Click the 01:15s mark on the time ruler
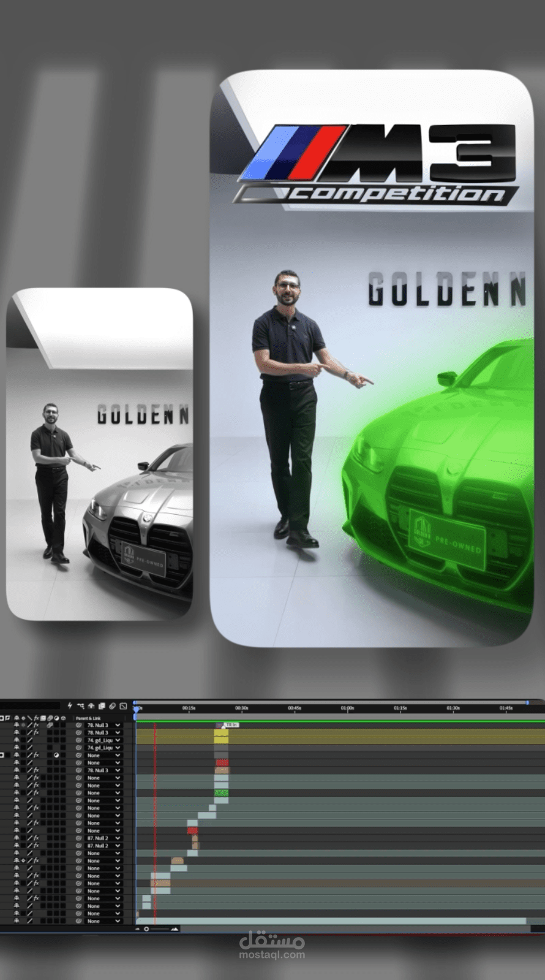545x980 pixels. tap(400, 708)
